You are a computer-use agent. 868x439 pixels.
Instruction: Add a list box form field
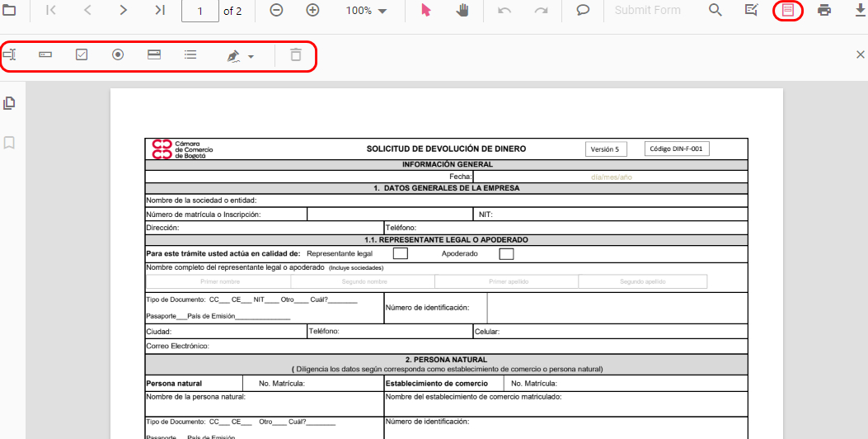pos(190,54)
